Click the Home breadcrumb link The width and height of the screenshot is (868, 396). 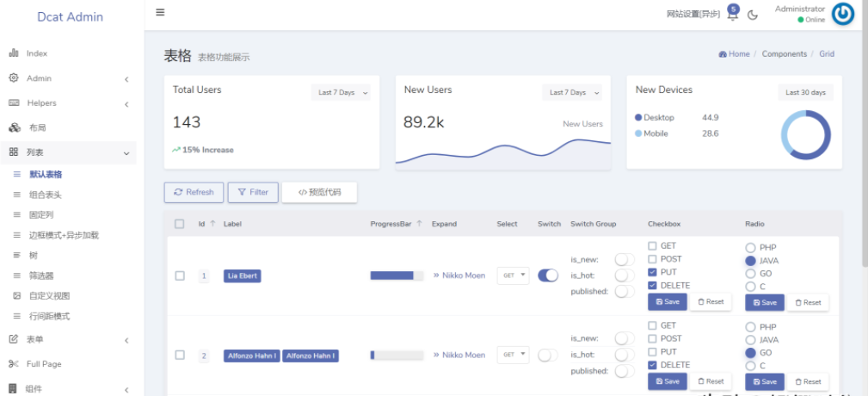[734, 54]
